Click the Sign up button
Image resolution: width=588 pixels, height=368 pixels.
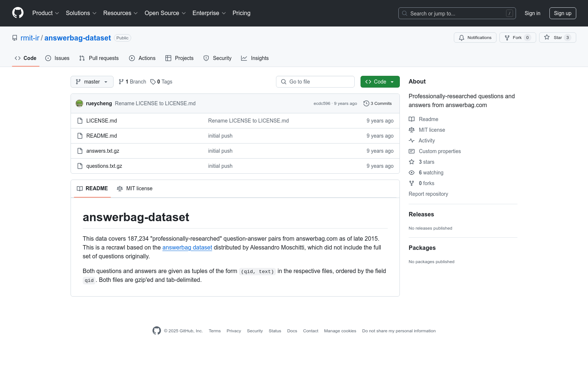point(563,13)
